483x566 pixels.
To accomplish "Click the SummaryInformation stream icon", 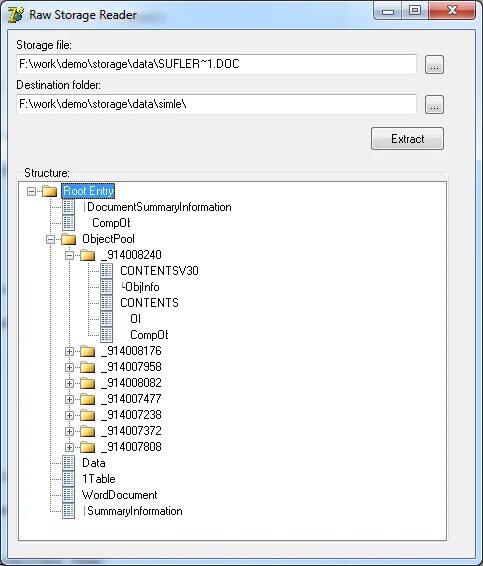I will click(69, 511).
